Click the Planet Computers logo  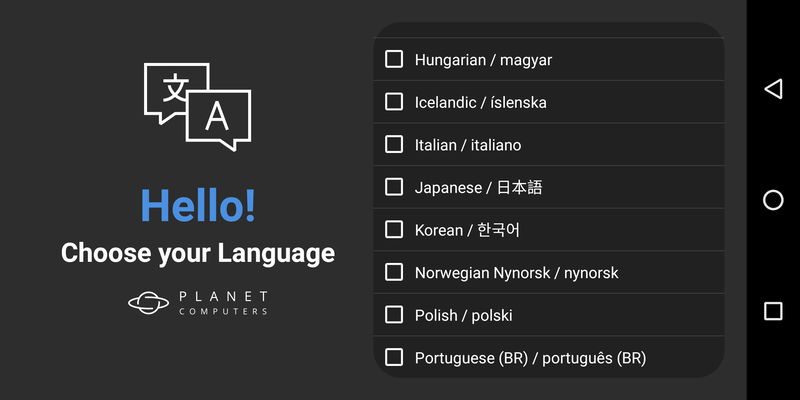tap(198, 302)
